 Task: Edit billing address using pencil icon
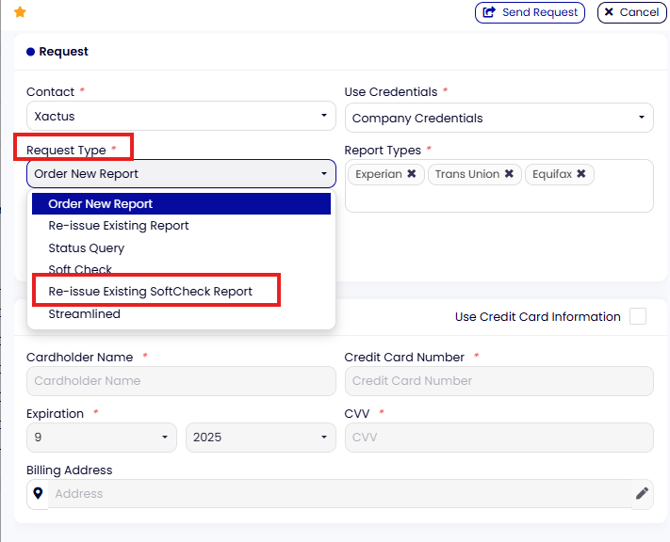642,493
